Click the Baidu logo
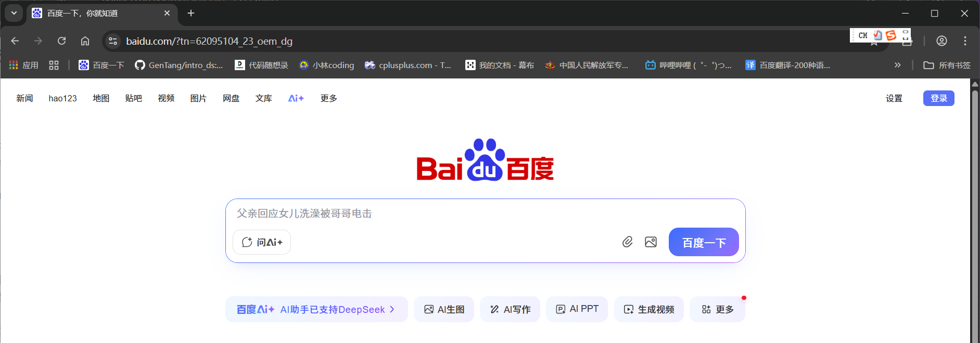980x343 pixels. point(485,160)
